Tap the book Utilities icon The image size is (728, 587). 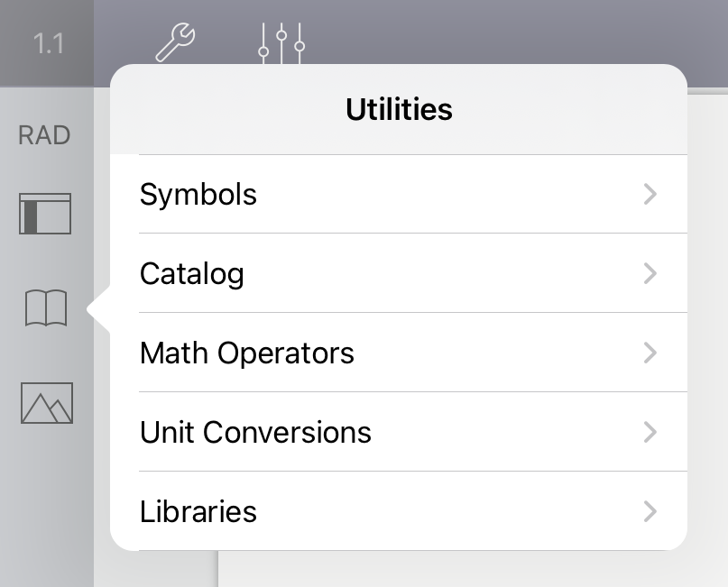[x=45, y=308]
